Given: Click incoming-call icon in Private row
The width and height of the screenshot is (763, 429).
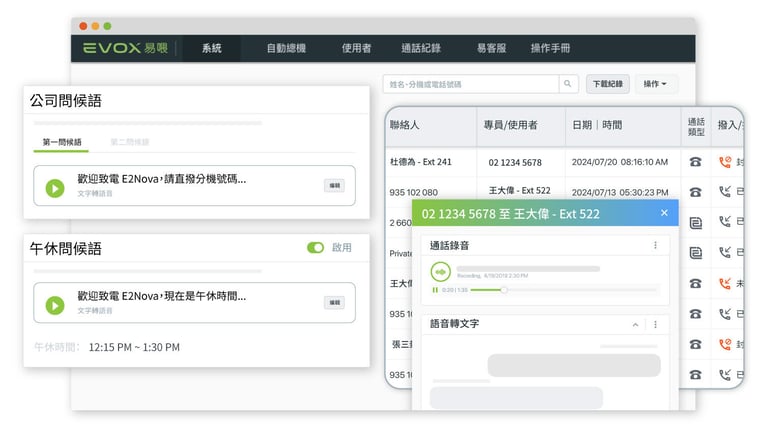Looking at the screenshot, I should pyautogui.click(x=725, y=252).
